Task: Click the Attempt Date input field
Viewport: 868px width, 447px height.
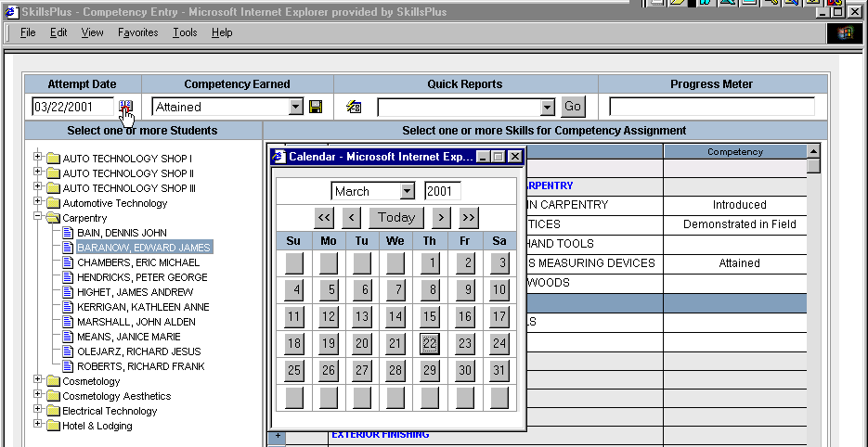Action: (73, 107)
